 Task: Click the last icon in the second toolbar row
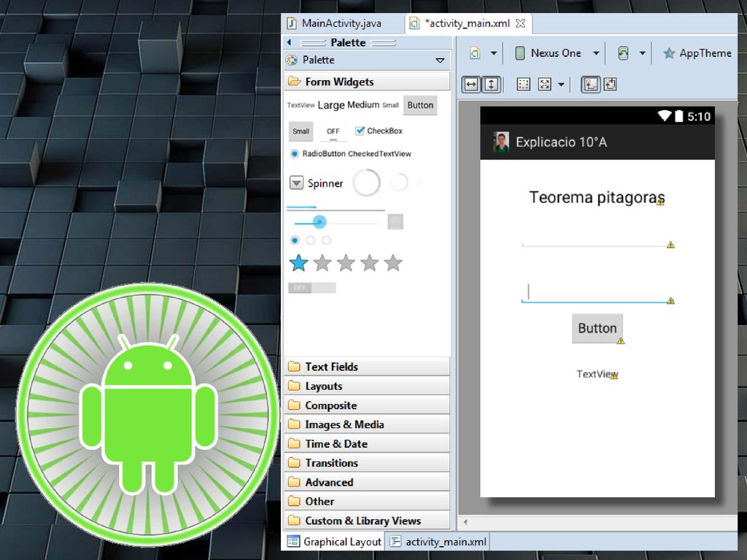611,85
